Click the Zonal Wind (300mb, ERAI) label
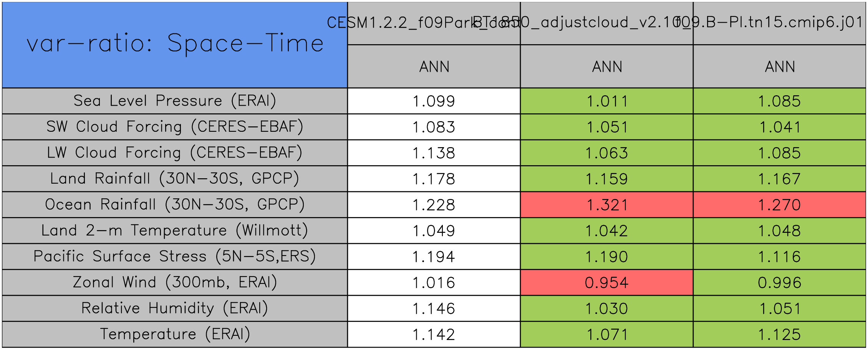The width and height of the screenshot is (868, 350). [x=175, y=282]
